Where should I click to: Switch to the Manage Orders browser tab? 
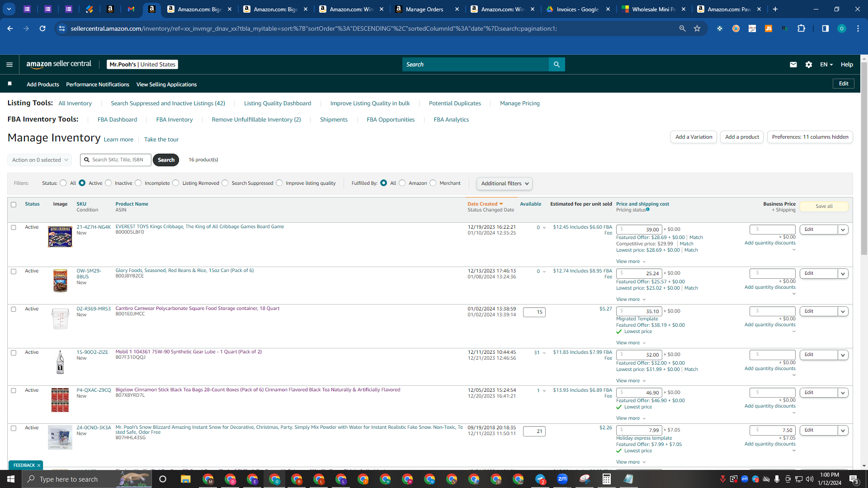tap(426, 9)
